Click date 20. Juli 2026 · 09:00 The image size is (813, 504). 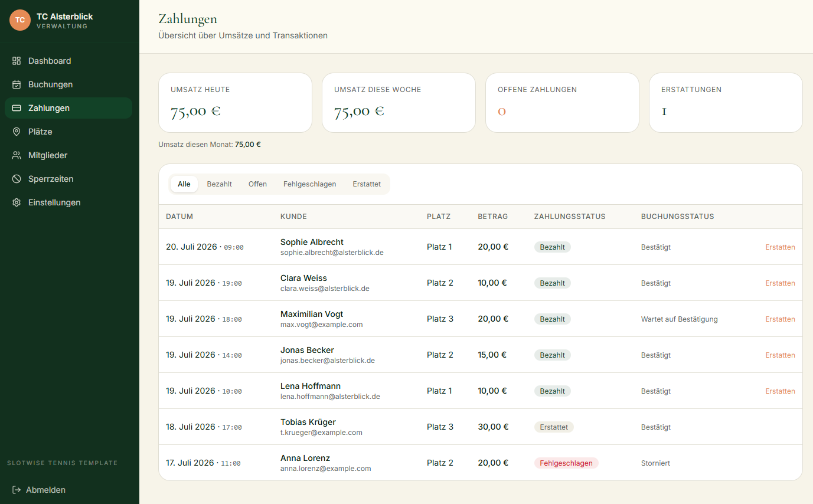coord(205,247)
